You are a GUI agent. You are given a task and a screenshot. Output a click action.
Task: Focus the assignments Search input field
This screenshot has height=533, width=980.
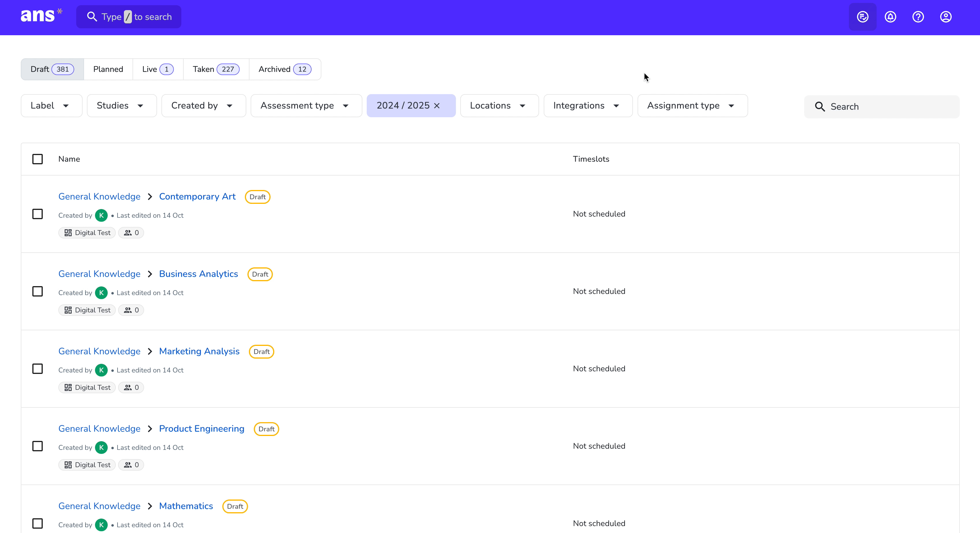click(x=882, y=107)
